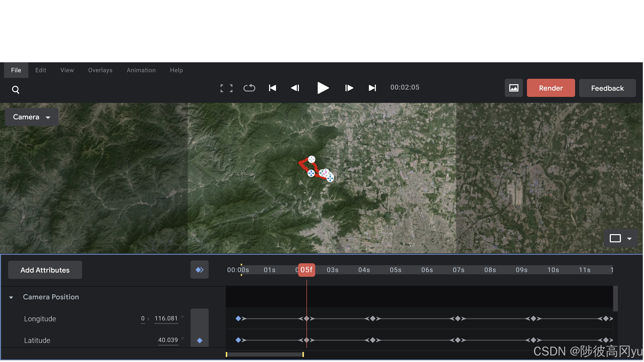The image size is (644, 362).
Task: Toggle the Latitude keyframe diamond
Action: click(200, 340)
